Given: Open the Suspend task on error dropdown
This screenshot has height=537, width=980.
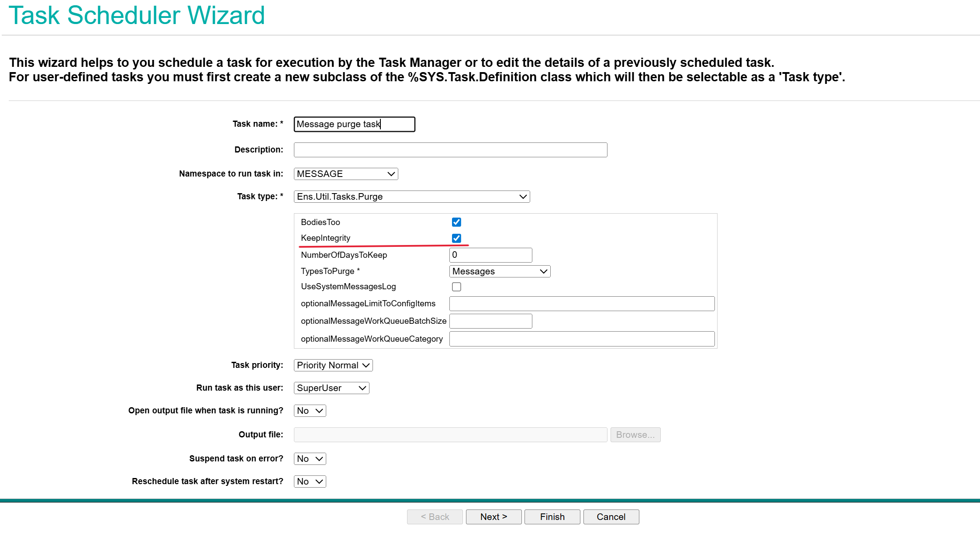Looking at the screenshot, I should pyautogui.click(x=310, y=459).
